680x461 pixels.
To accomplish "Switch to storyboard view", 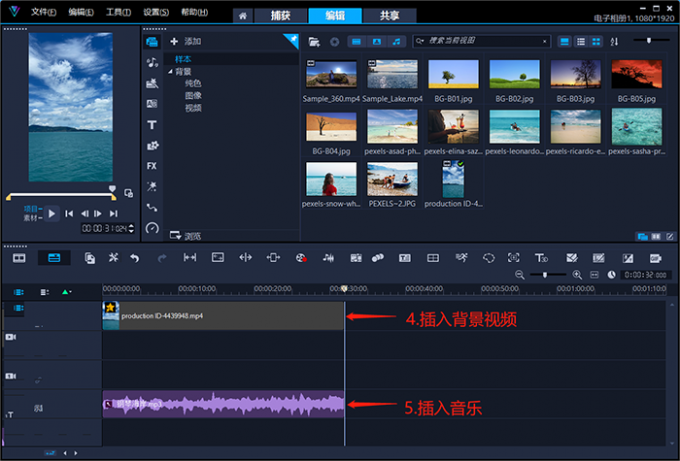I will (19, 258).
